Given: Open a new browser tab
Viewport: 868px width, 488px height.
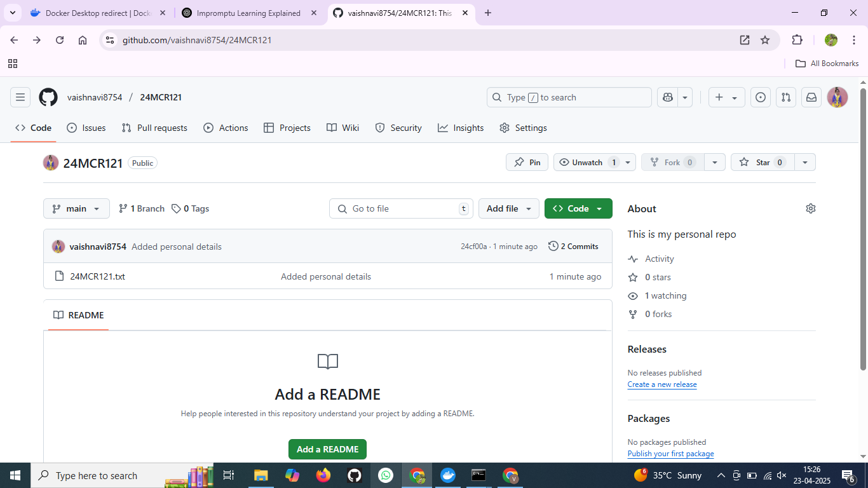Looking at the screenshot, I should click(x=488, y=13).
